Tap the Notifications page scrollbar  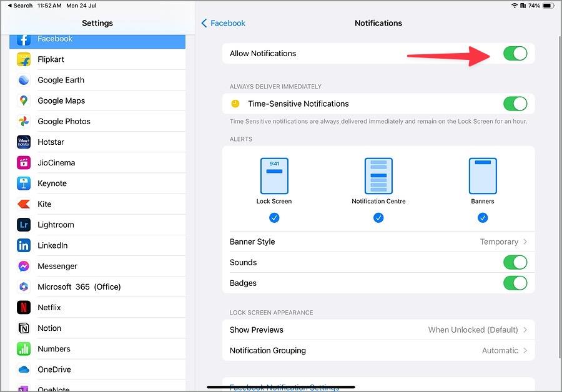(x=560, y=197)
